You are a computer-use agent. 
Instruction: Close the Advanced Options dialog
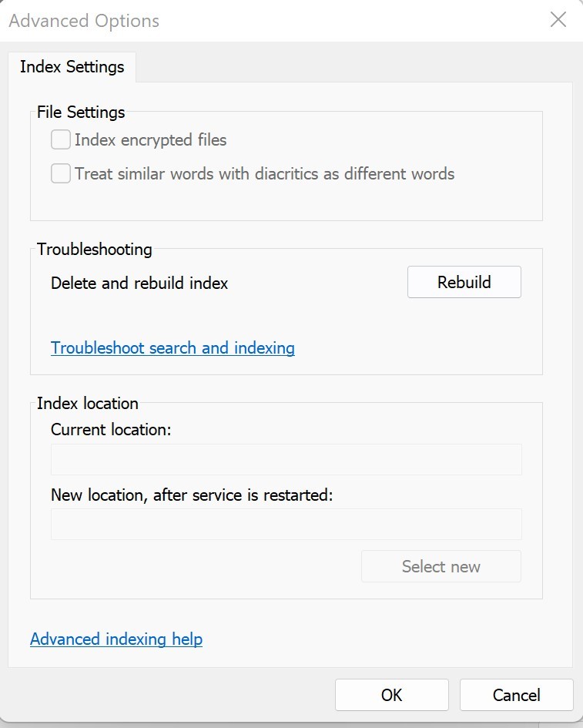pyautogui.click(x=558, y=20)
